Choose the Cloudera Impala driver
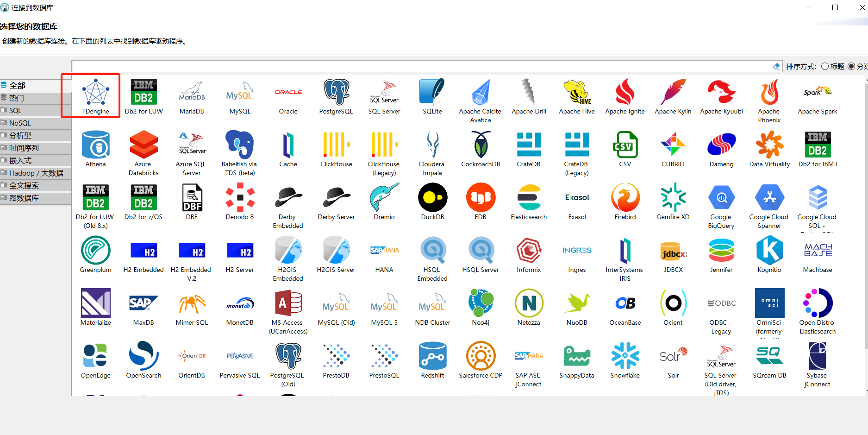868x435 pixels. point(432,153)
